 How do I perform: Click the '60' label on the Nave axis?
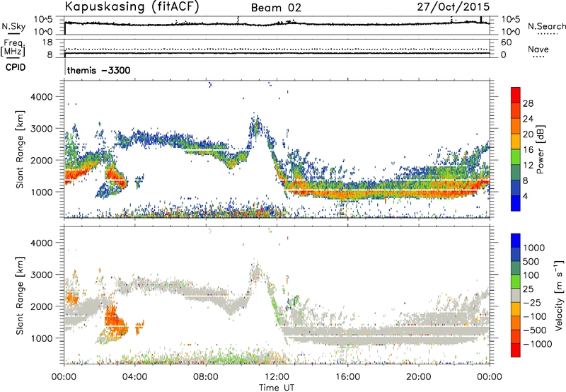506,42
